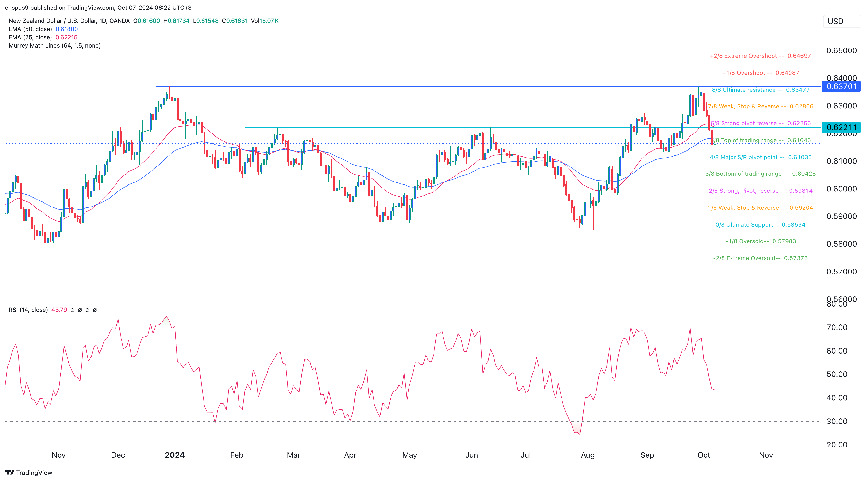
Task: Click the 3/8 Bottom of trading range label
Action: (760, 174)
